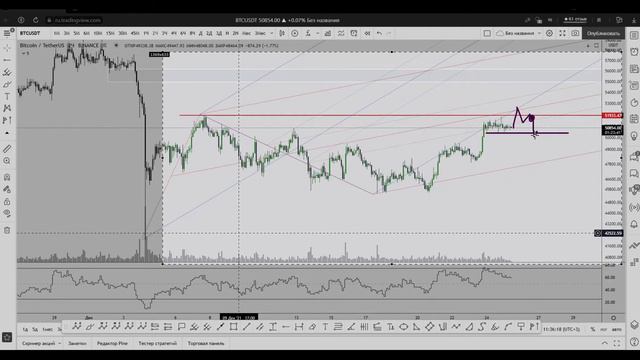This screenshot has height=360, width=640.
Task: Select the prediction/position tool in left sidebar
Action: point(7,120)
